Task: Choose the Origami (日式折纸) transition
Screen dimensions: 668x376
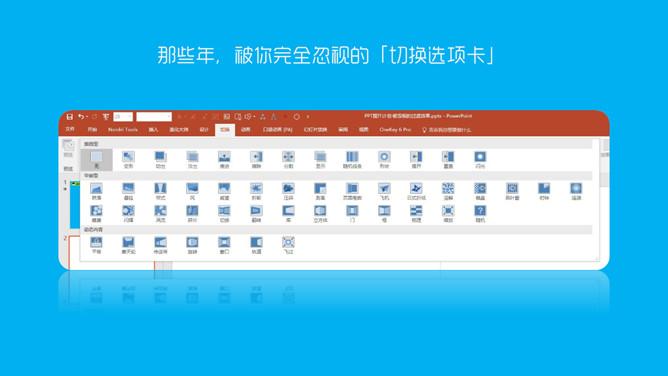Action: [x=416, y=191]
